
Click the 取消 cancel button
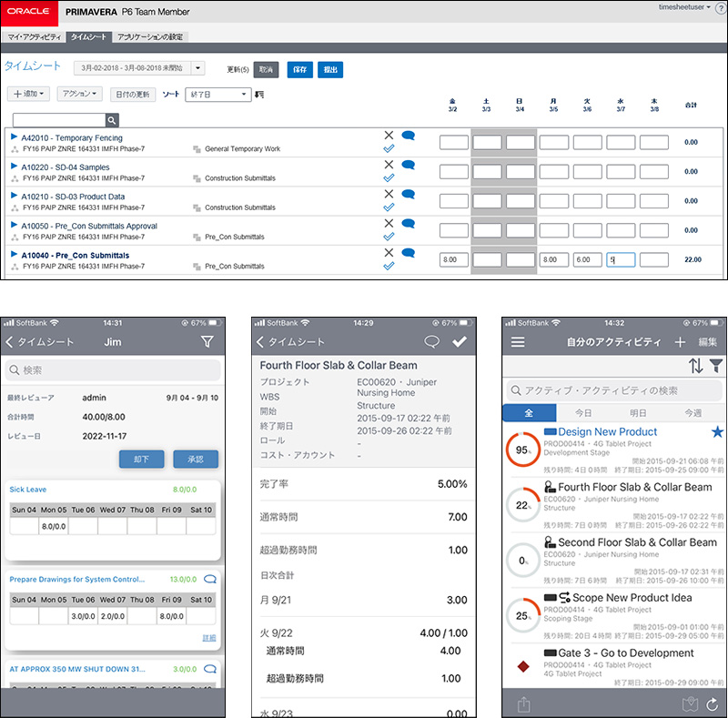click(x=266, y=70)
